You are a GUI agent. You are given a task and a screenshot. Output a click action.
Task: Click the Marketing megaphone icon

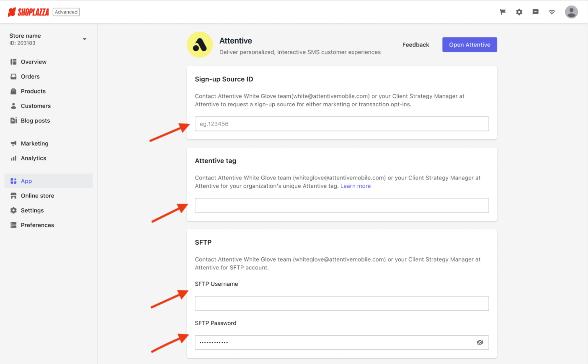click(13, 143)
